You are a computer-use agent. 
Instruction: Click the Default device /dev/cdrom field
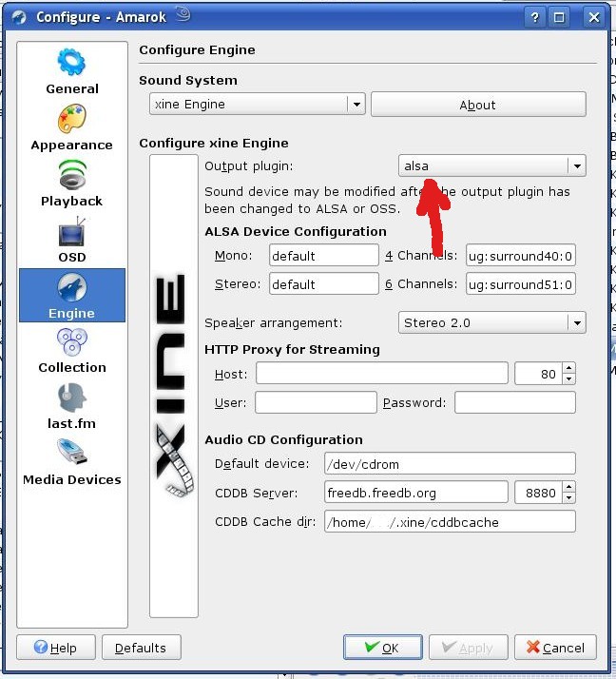pyautogui.click(x=450, y=464)
